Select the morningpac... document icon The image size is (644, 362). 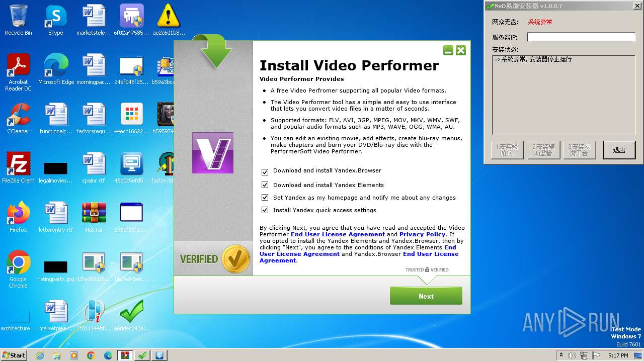(x=94, y=69)
